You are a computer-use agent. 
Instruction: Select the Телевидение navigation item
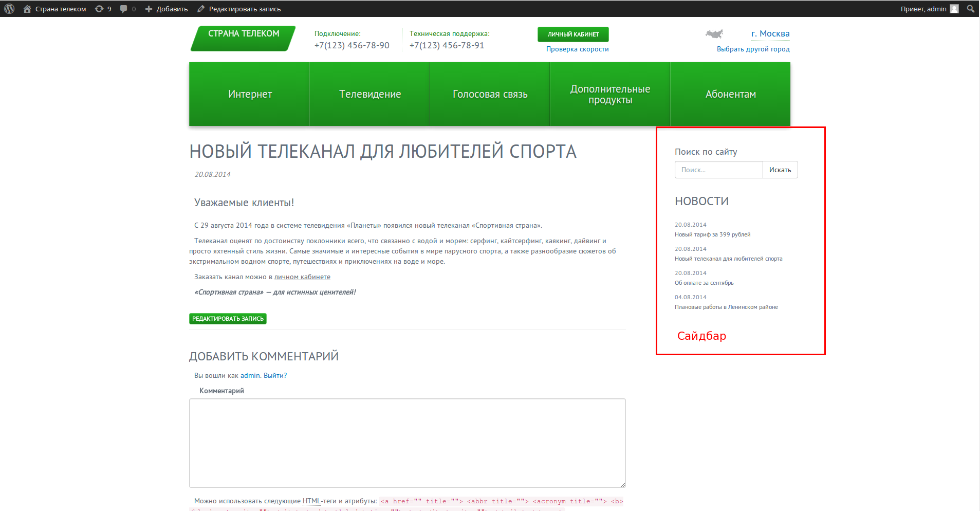369,94
